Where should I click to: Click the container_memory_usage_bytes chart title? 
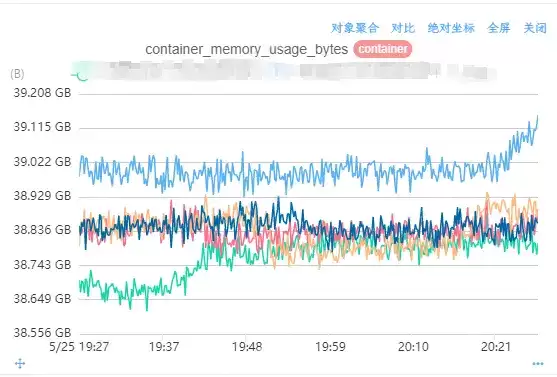coord(247,49)
